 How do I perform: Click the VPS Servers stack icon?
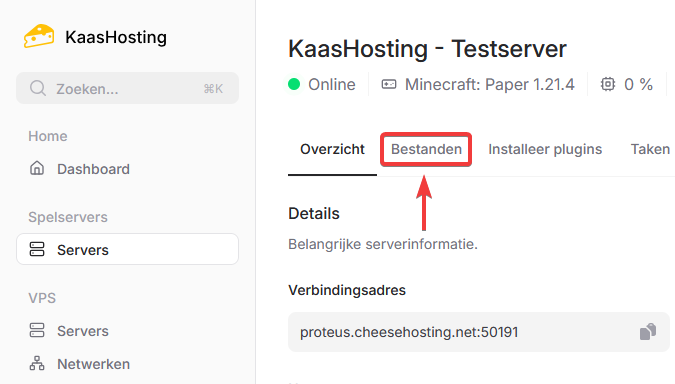tap(37, 330)
